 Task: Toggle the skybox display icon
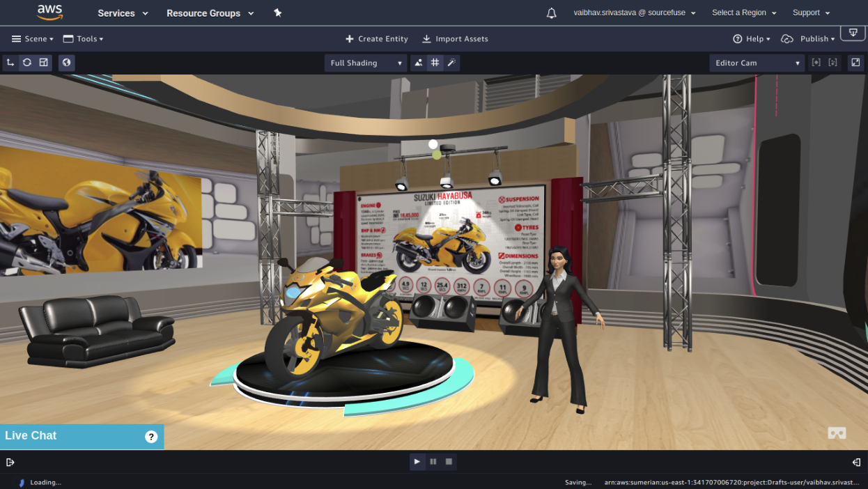[418, 63]
